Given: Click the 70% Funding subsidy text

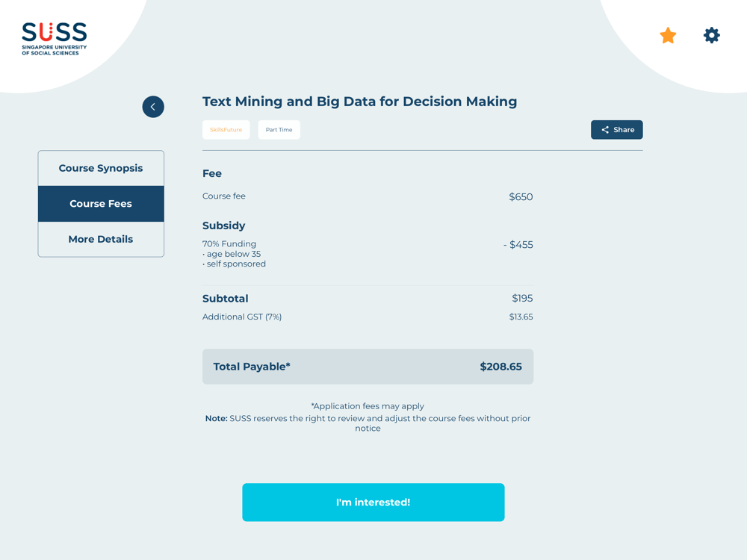Looking at the screenshot, I should click(229, 244).
